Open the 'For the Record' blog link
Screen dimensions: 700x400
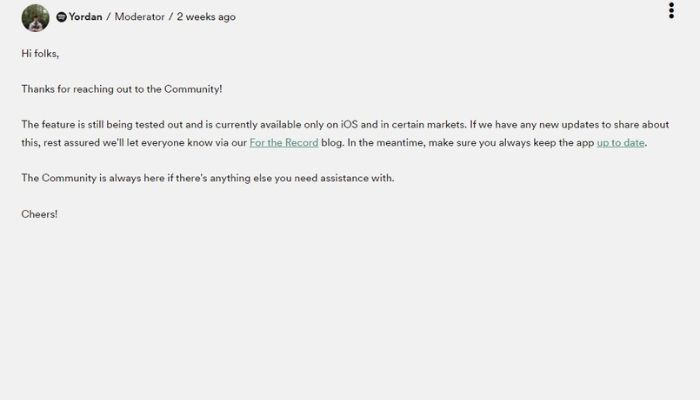(284, 143)
